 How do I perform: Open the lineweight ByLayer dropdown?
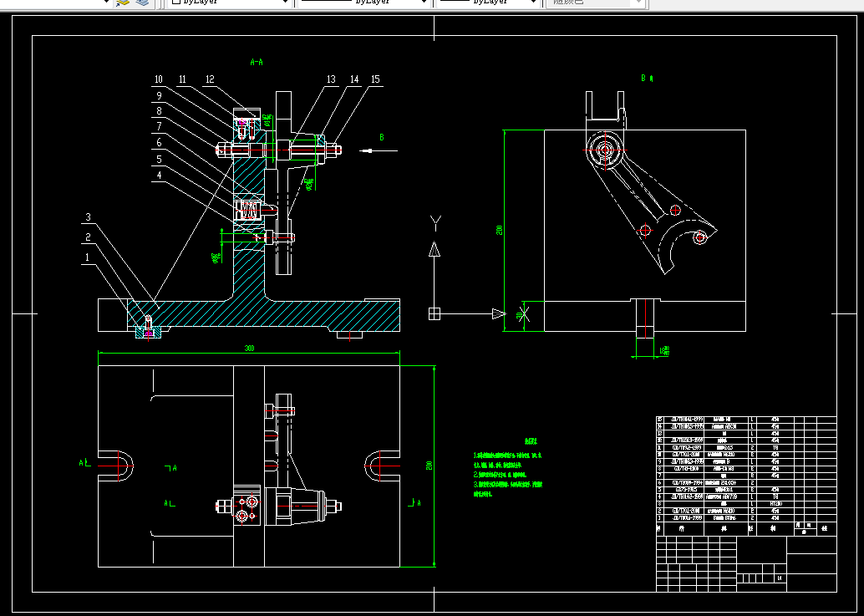point(488,3)
